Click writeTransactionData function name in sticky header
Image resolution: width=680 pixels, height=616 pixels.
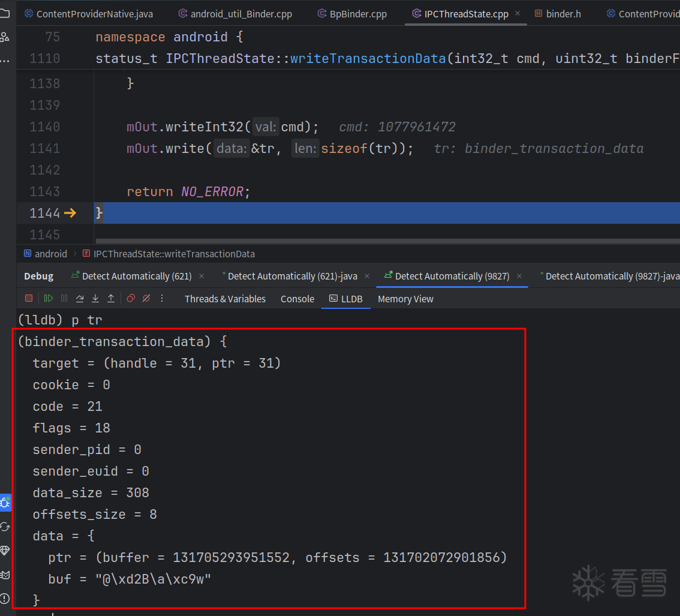[x=368, y=58]
